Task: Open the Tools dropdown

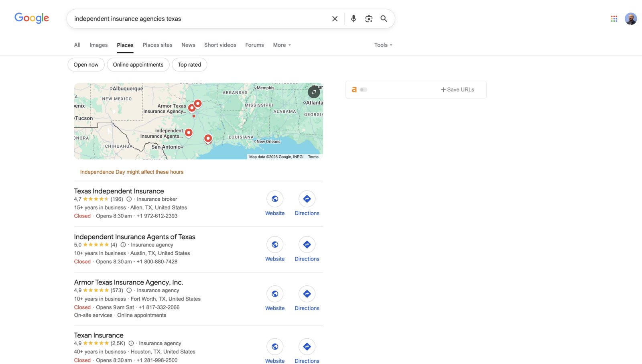Action: pyautogui.click(x=383, y=45)
